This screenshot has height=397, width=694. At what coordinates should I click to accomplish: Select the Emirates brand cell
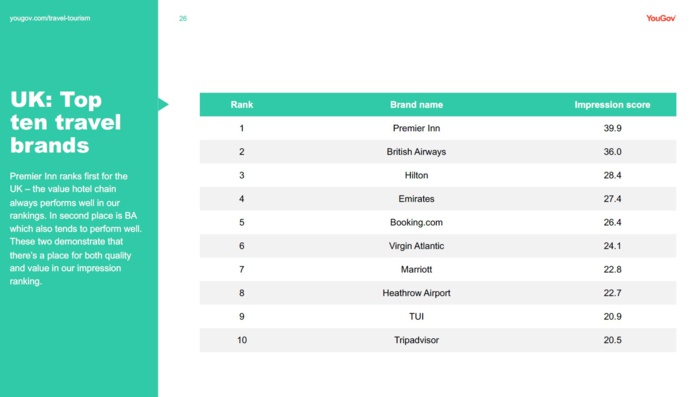pyautogui.click(x=416, y=199)
